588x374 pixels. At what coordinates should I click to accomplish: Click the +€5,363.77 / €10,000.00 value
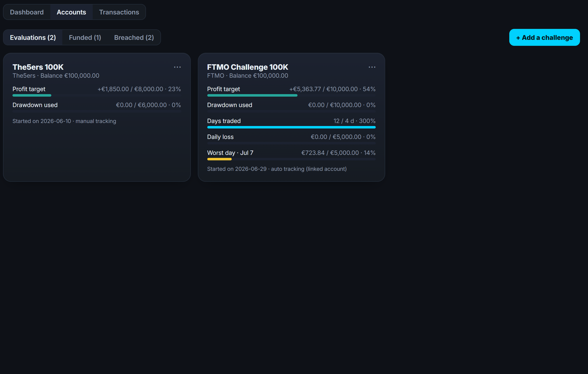[x=333, y=89]
